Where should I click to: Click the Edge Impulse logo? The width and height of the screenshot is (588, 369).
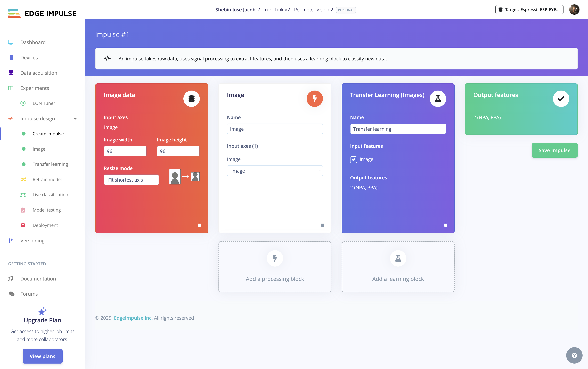(42, 13)
